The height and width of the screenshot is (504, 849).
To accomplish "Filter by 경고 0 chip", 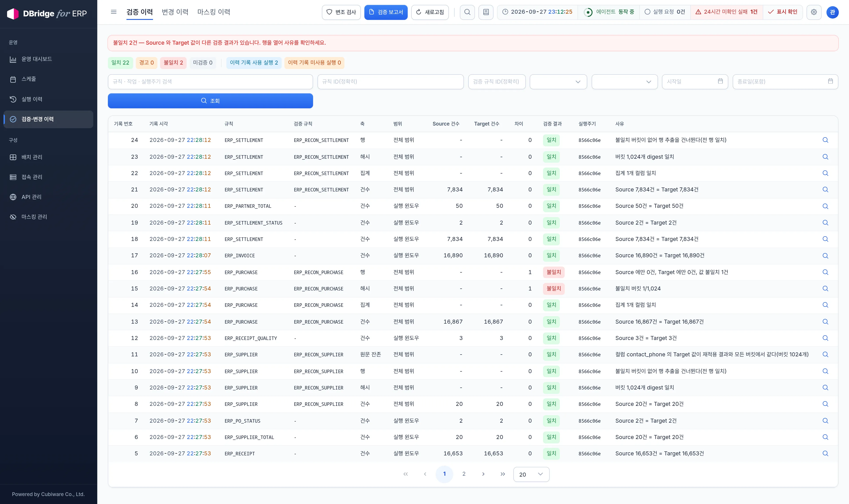I will (146, 63).
